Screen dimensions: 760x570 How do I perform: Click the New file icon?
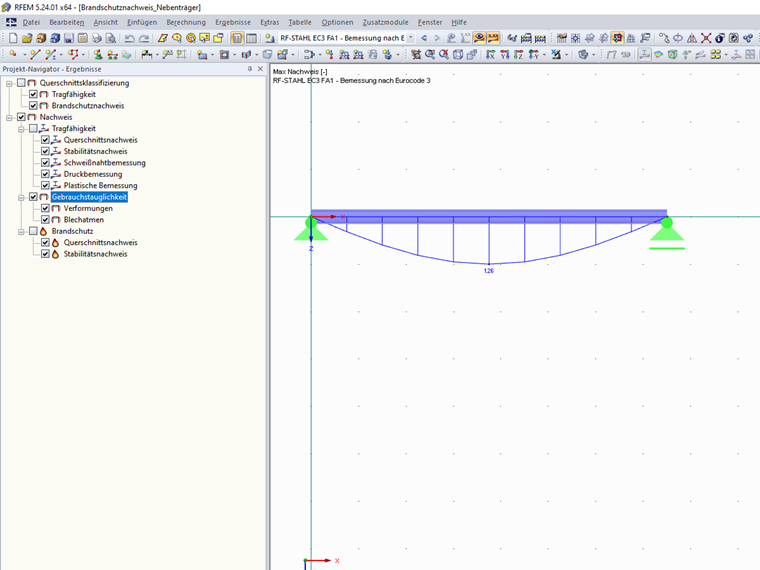click(13, 38)
